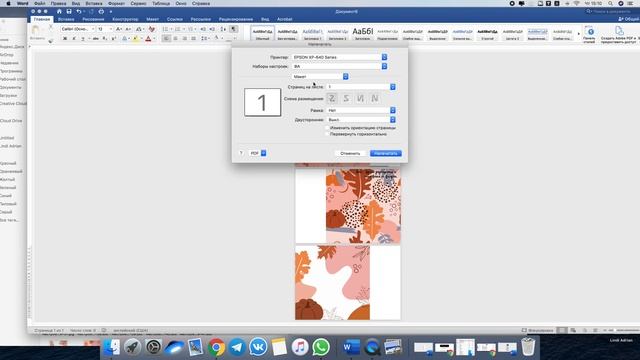
Task: Open WhatsApp from the Dock
Action: point(321,347)
